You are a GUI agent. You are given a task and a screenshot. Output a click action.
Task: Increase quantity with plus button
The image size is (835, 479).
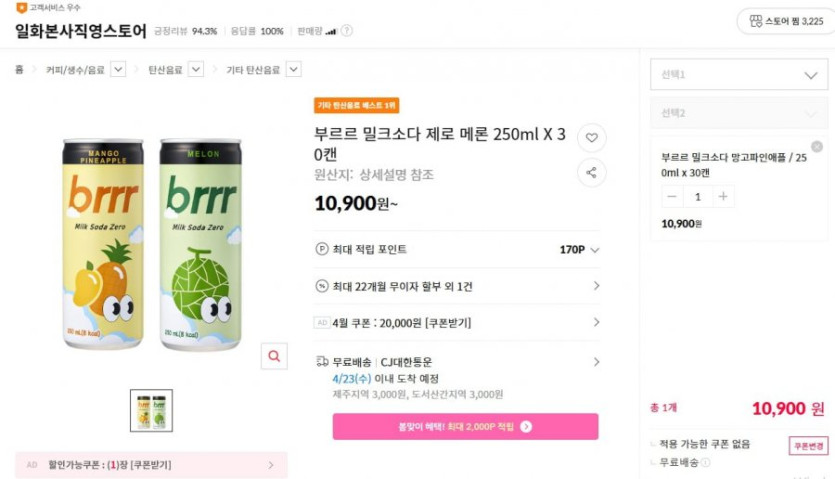tap(723, 197)
